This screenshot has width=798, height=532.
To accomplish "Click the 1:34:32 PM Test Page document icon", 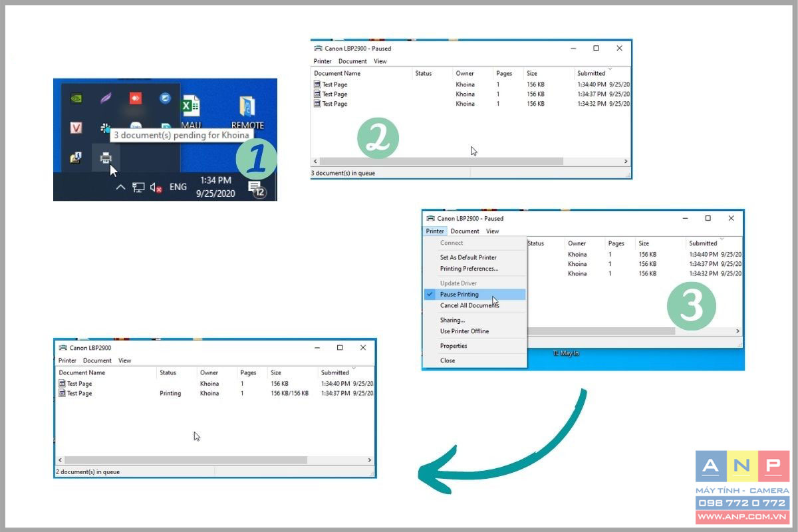I will (x=317, y=104).
